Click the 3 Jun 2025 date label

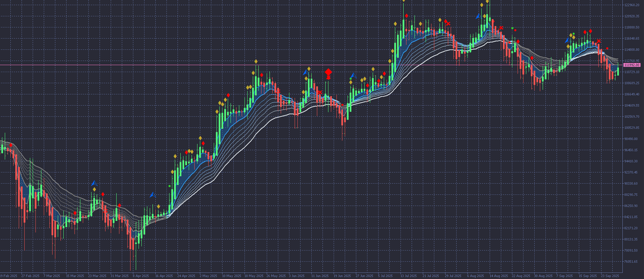297,276
